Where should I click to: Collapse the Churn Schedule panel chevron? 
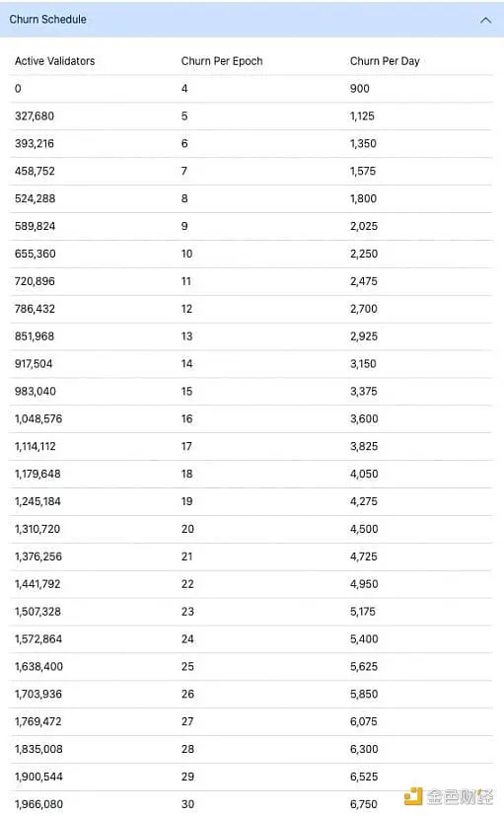coord(485,21)
